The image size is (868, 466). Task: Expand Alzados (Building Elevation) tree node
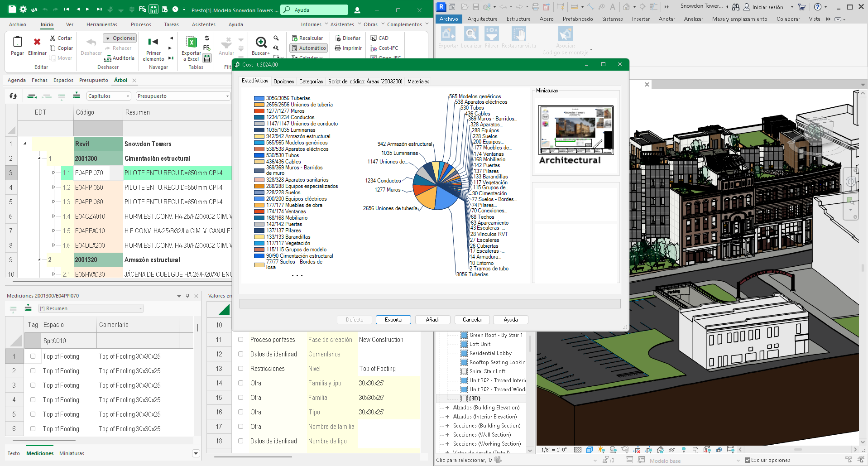[x=447, y=408]
